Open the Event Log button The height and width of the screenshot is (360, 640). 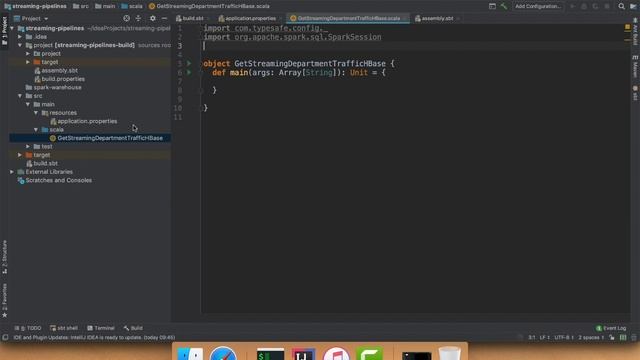(611, 328)
